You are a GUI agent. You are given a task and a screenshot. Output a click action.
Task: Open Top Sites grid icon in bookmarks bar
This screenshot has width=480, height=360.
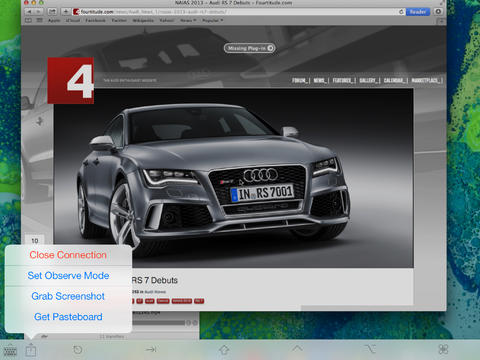(x=39, y=20)
